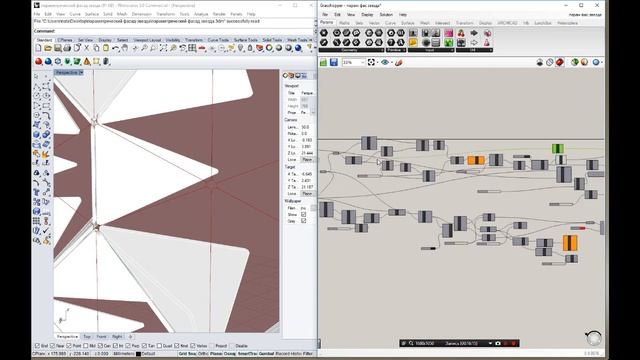Image resolution: width=640 pixels, height=360 pixels.
Task: Click the Place button under Camera location
Action: (x=307, y=160)
